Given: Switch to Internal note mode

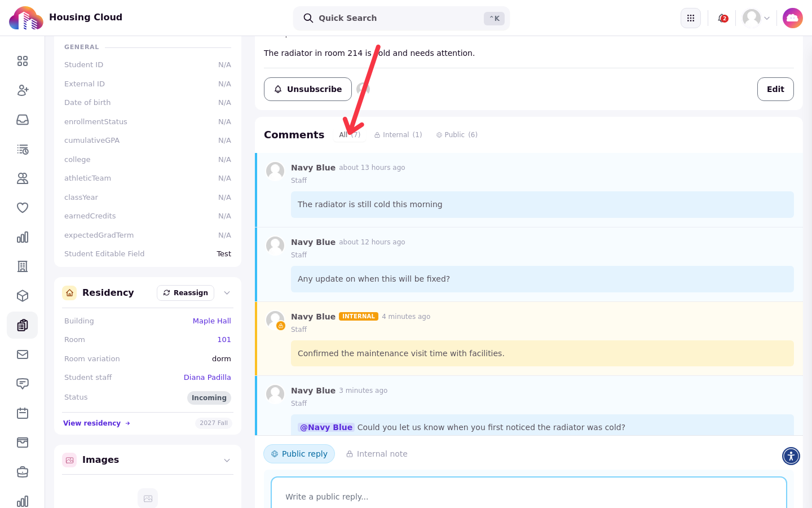Looking at the screenshot, I should pos(377,454).
